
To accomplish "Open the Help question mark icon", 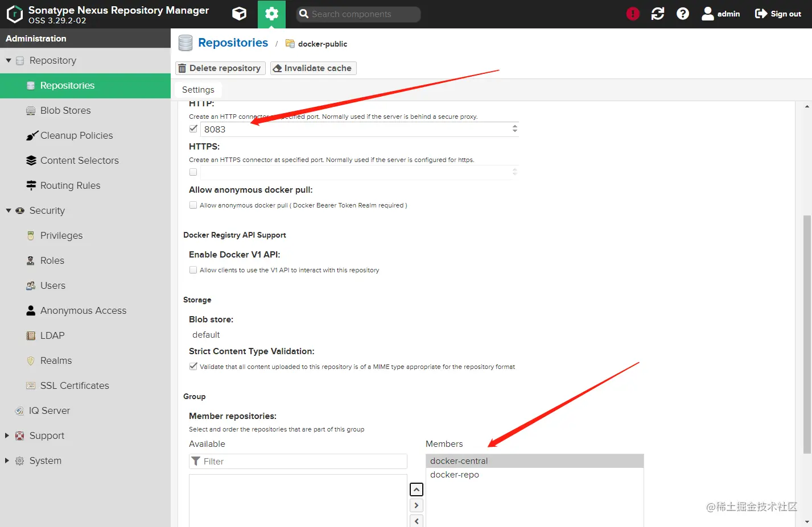I will click(x=683, y=14).
